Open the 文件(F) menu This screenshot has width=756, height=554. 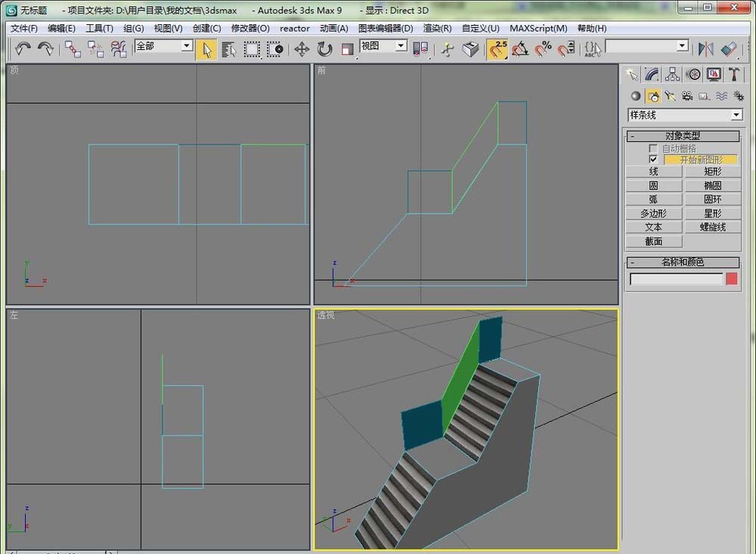[24, 29]
